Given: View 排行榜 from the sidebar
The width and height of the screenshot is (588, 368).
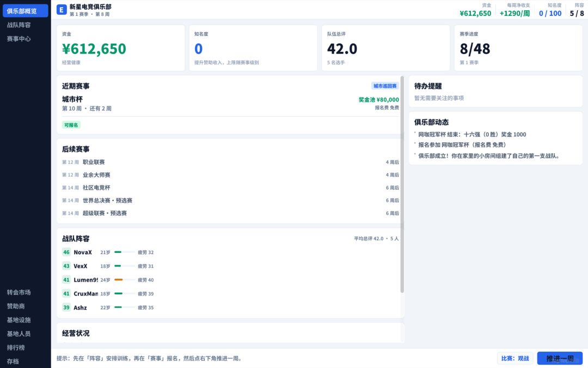Looking at the screenshot, I should click(x=26, y=347).
